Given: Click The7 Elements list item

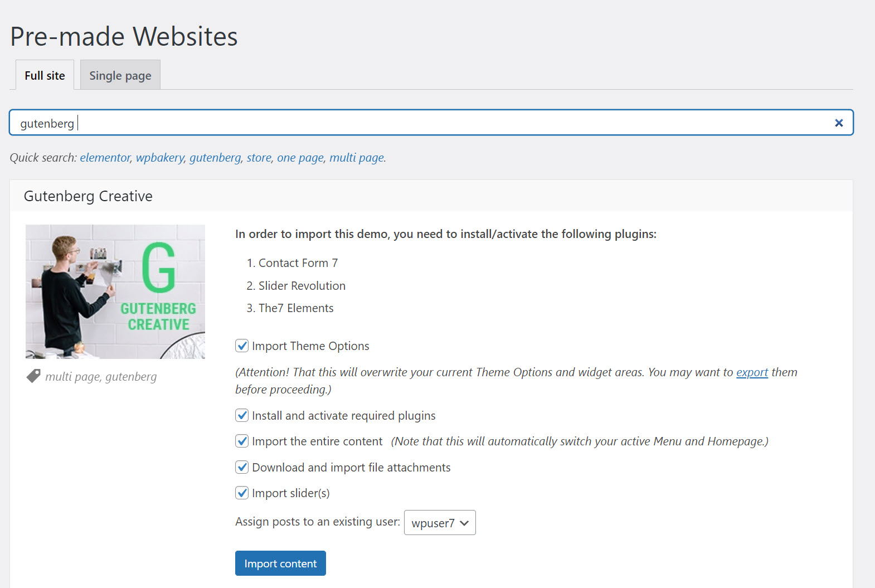Looking at the screenshot, I should [x=296, y=308].
